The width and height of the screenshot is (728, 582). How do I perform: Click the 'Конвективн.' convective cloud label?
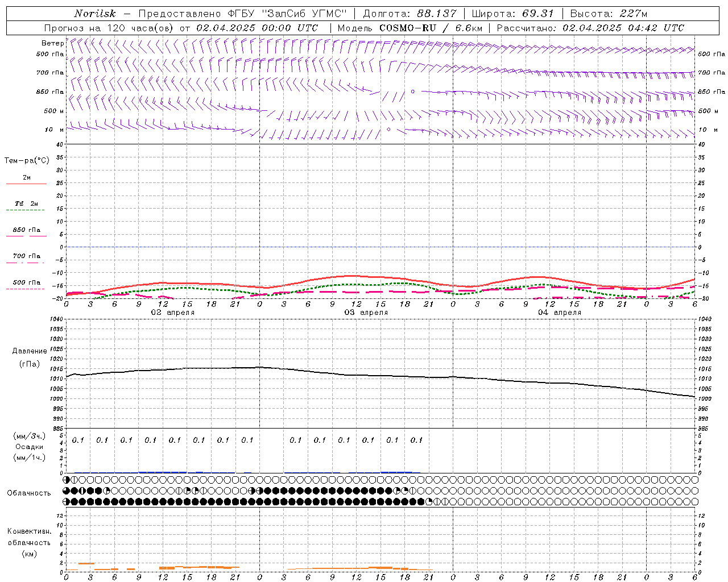click(29, 531)
